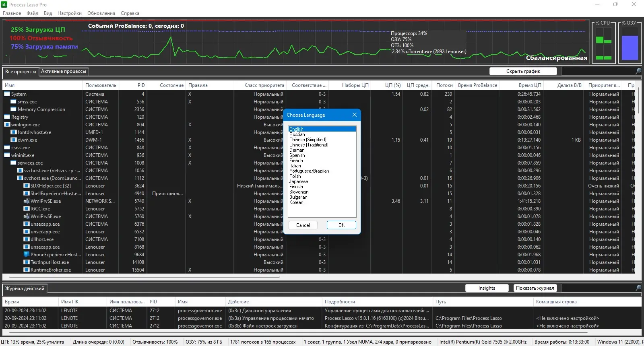Select the Журнал действий tab
The height and width of the screenshot is (346, 644).
point(25,288)
